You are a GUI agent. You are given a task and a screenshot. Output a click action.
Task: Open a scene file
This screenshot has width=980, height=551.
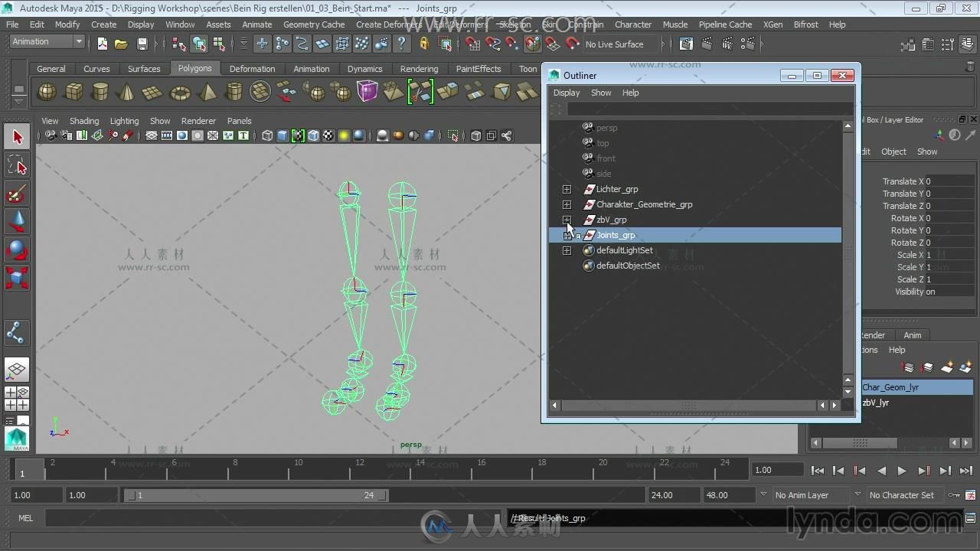tap(121, 44)
